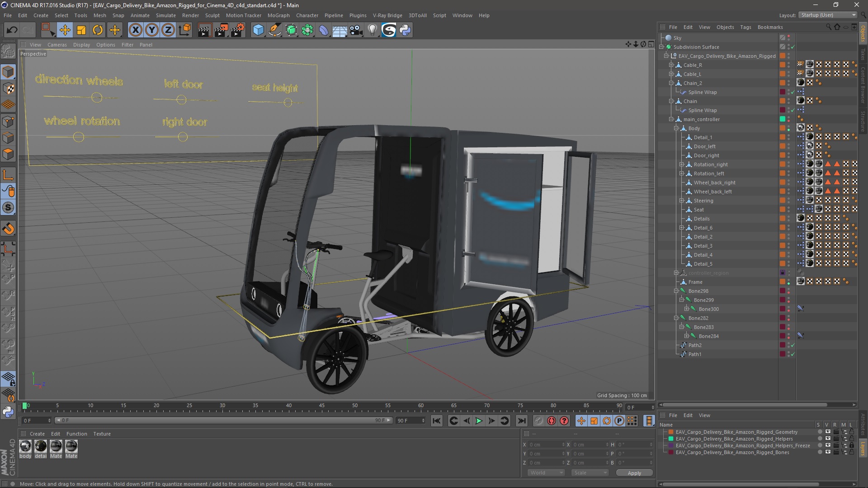Open viewport Cameras menu
This screenshot has width=868, height=488.
coord(57,45)
